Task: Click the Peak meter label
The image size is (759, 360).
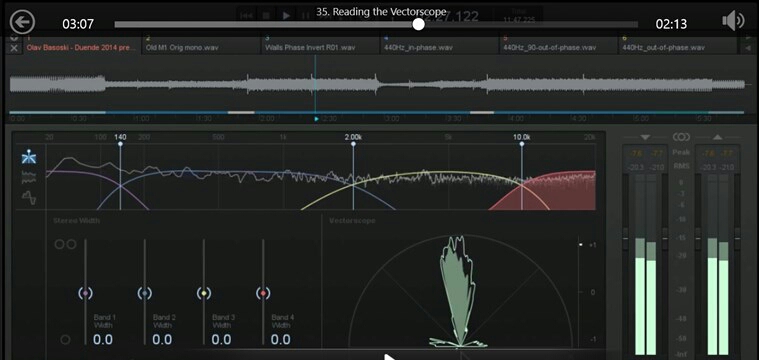Action: click(681, 152)
